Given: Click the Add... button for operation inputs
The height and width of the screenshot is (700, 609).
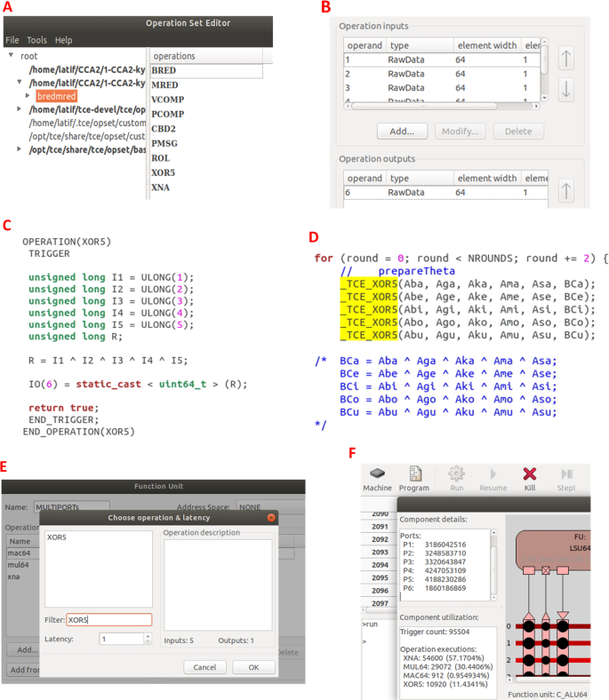Looking at the screenshot, I should [x=402, y=131].
